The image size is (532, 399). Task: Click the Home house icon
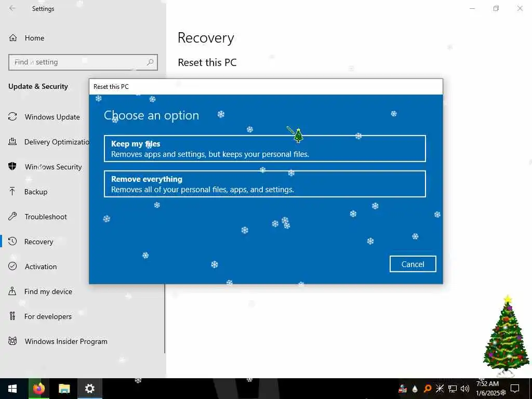(x=13, y=37)
